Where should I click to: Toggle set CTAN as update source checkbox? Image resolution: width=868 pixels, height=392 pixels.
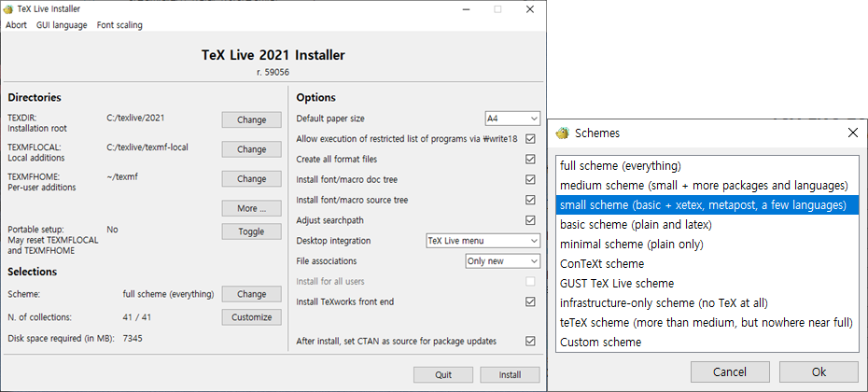530,341
